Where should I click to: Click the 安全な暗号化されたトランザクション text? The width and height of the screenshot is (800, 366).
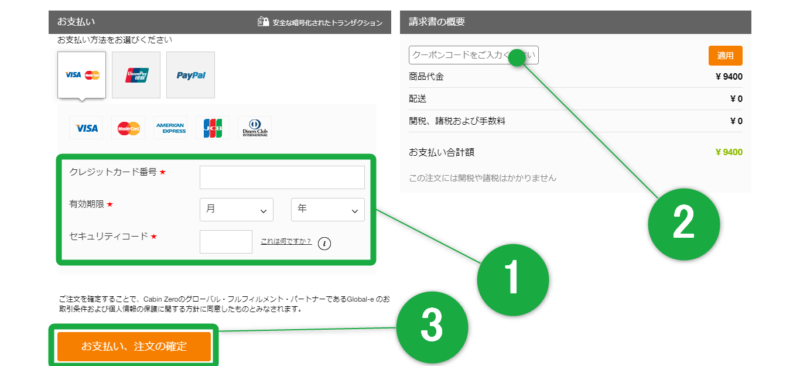pos(328,23)
